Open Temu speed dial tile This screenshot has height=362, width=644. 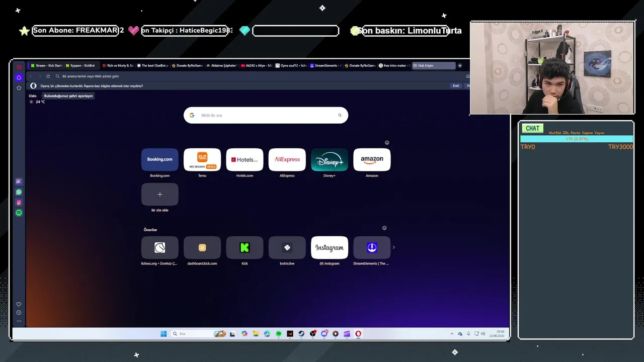coord(202,159)
